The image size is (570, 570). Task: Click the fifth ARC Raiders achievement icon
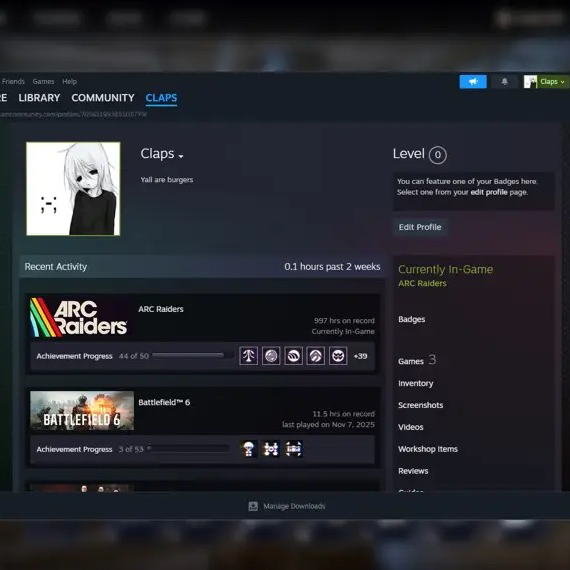(338, 356)
